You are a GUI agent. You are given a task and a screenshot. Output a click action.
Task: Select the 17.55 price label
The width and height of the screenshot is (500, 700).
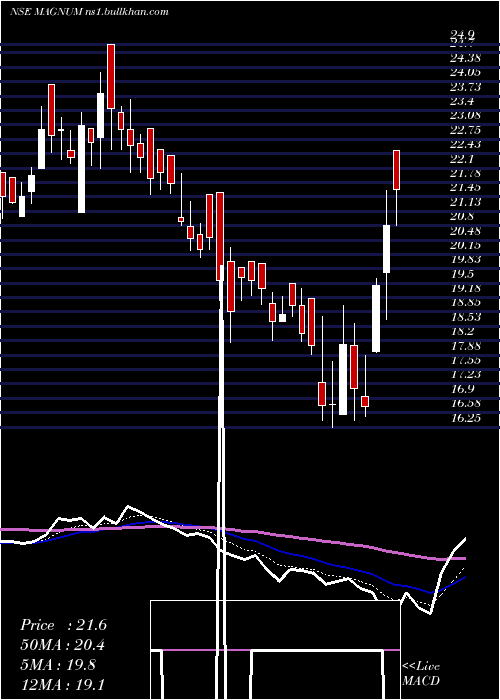[465, 360]
